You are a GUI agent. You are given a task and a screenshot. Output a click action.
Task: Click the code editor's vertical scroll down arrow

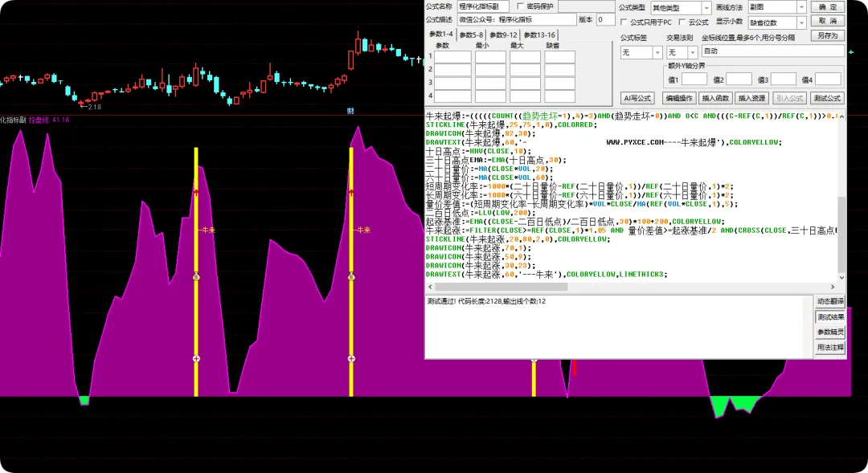coord(841,278)
